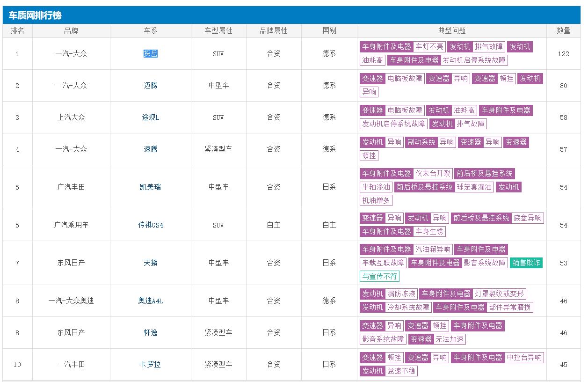This screenshot has width=588, height=382.
Task: Select the 汽油箱异响 problem tag
Action: click(433, 250)
